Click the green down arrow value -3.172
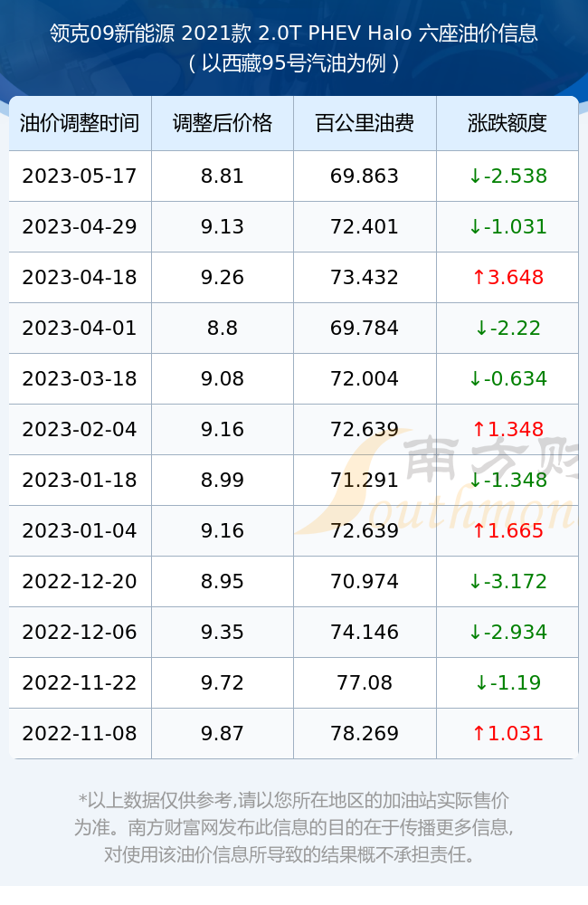The width and height of the screenshot is (588, 905). tap(507, 581)
